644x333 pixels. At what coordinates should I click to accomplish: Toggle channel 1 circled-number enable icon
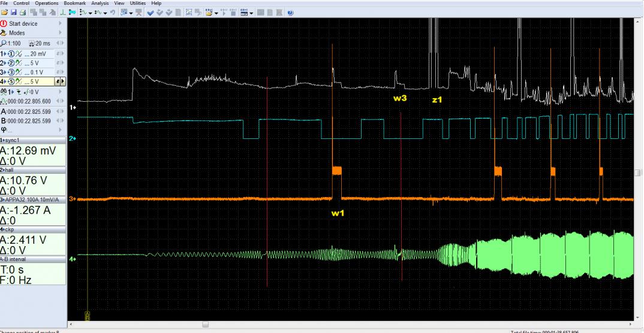(x=11, y=54)
